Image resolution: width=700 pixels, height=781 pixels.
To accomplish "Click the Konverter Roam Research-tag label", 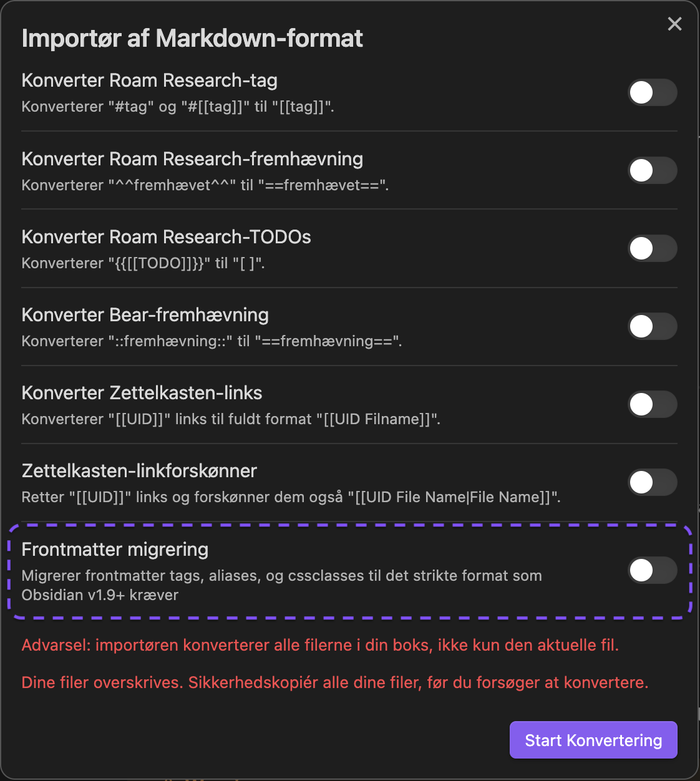I will (x=149, y=80).
